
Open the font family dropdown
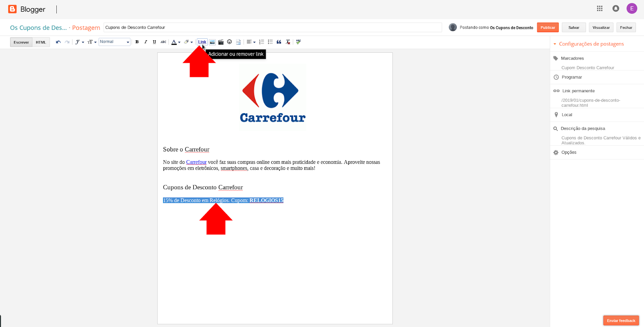point(79,42)
